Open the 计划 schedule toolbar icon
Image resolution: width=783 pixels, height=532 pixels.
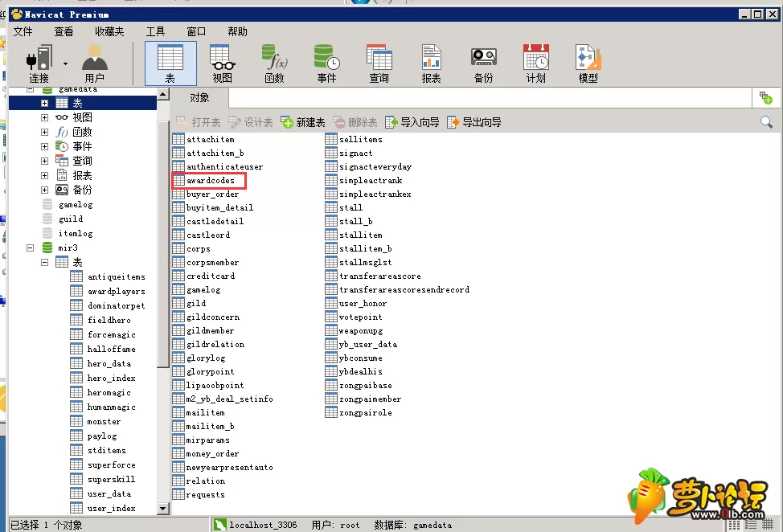(x=536, y=63)
